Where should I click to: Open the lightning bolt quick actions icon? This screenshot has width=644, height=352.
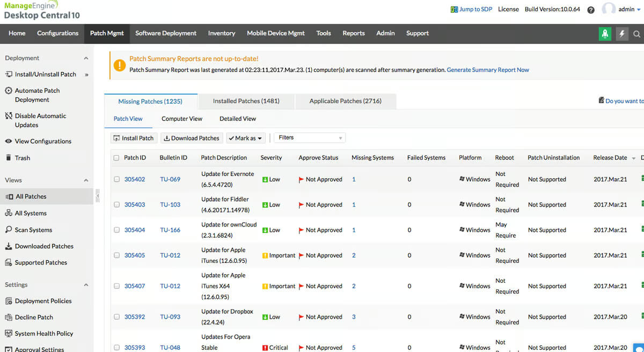(622, 33)
